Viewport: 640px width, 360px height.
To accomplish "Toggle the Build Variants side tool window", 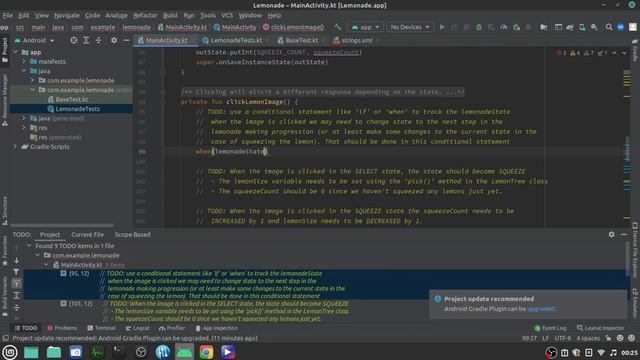I will pos(5,296).
